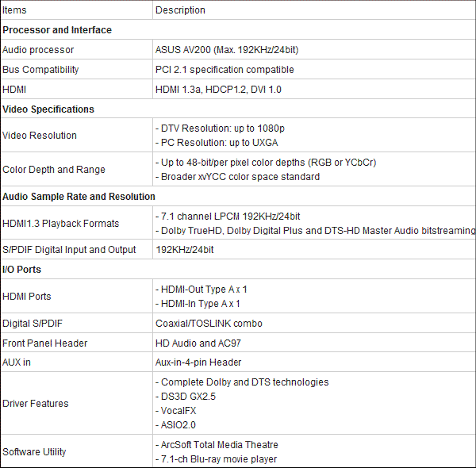Select the DTV Resolution up to 1080p line
Screen dimensions: 476x468
[220, 128]
